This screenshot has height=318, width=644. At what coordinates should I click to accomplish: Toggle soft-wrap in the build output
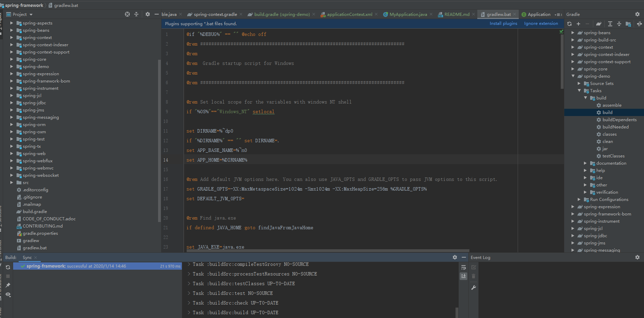tap(464, 267)
